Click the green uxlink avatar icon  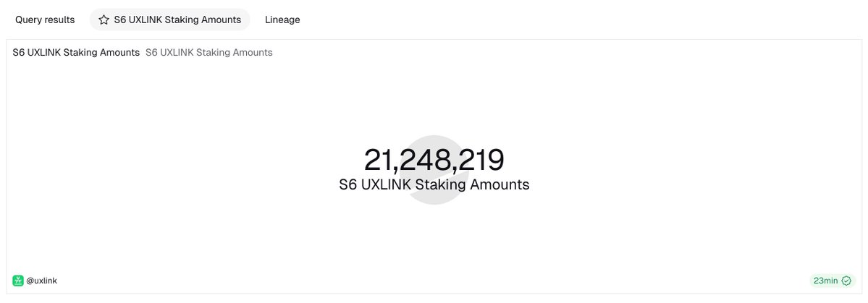[x=18, y=281]
